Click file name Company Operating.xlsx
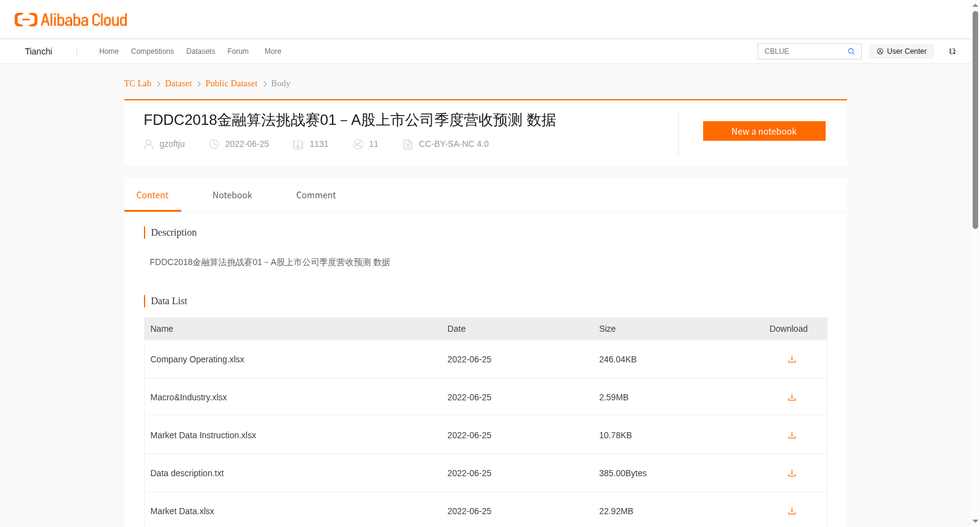This screenshot has height=527, width=980. (197, 359)
